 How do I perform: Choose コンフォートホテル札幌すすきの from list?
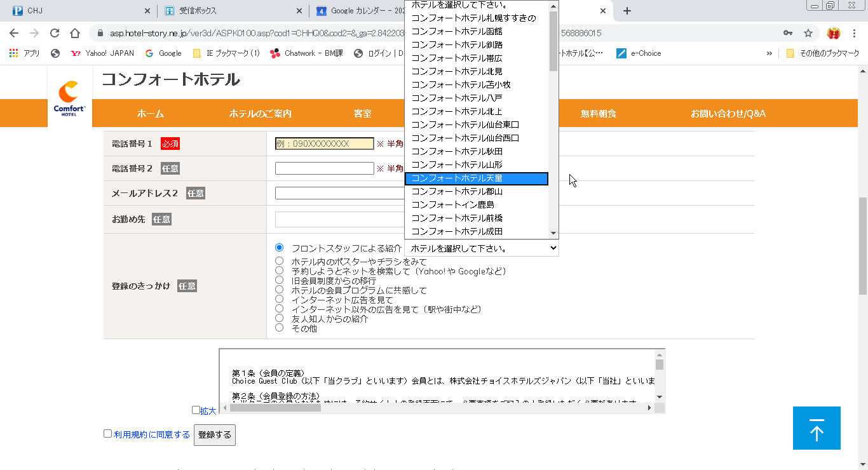click(477, 18)
